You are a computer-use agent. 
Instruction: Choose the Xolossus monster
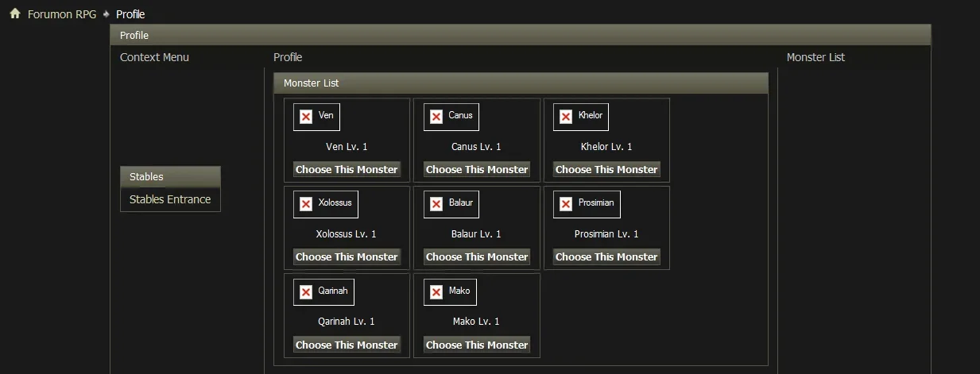[x=347, y=256]
